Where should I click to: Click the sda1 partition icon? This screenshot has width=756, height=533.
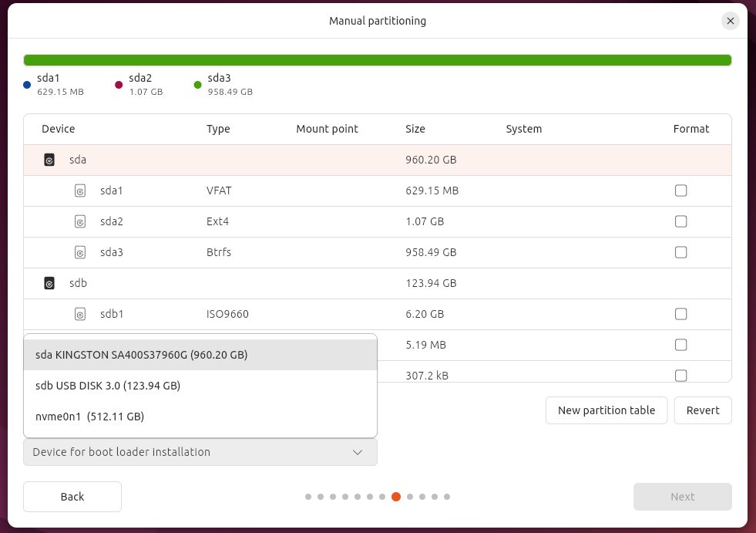(x=80, y=191)
